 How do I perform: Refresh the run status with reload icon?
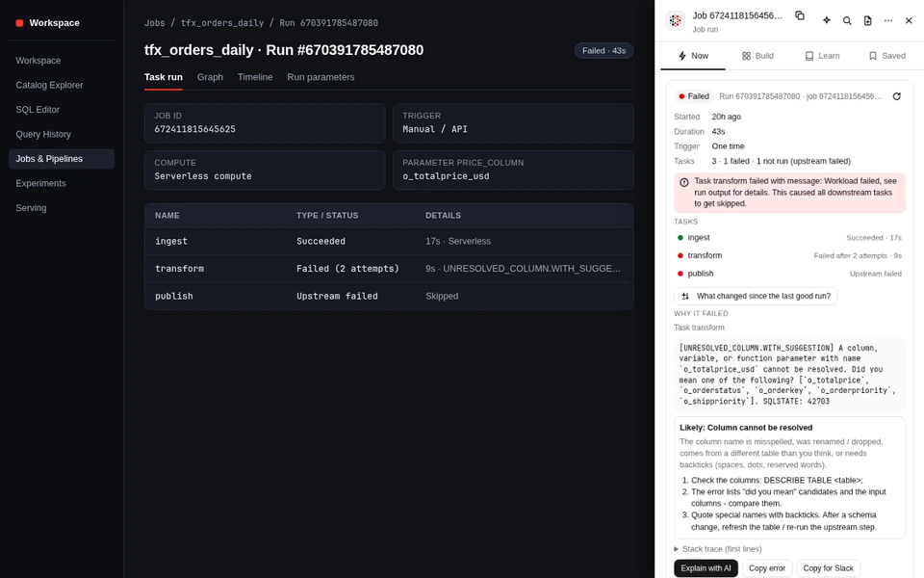click(x=896, y=96)
